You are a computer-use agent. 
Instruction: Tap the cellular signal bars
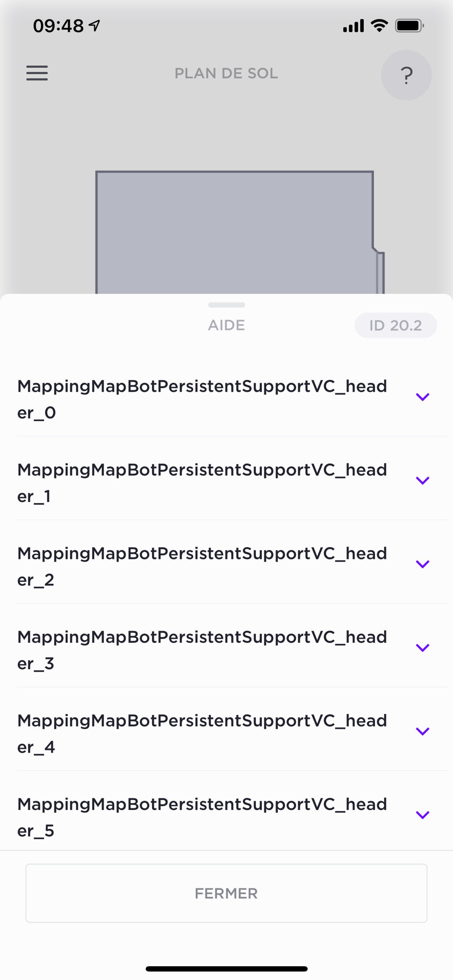[353, 25]
